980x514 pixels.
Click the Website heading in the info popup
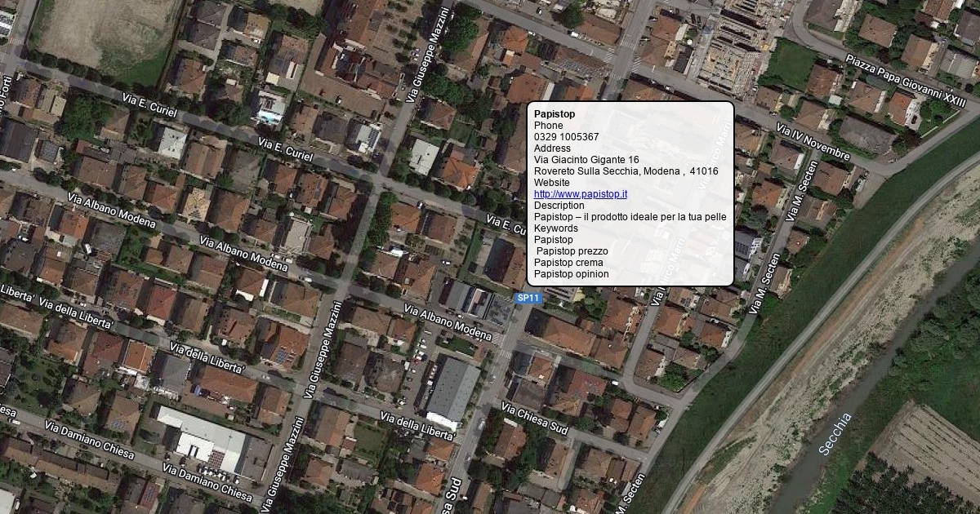[551, 183]
